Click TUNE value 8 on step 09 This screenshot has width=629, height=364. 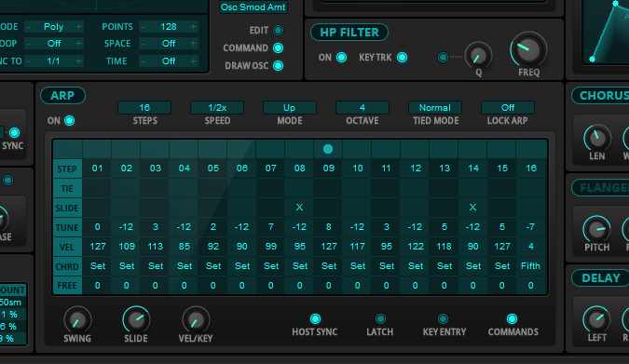pos(329,227)
